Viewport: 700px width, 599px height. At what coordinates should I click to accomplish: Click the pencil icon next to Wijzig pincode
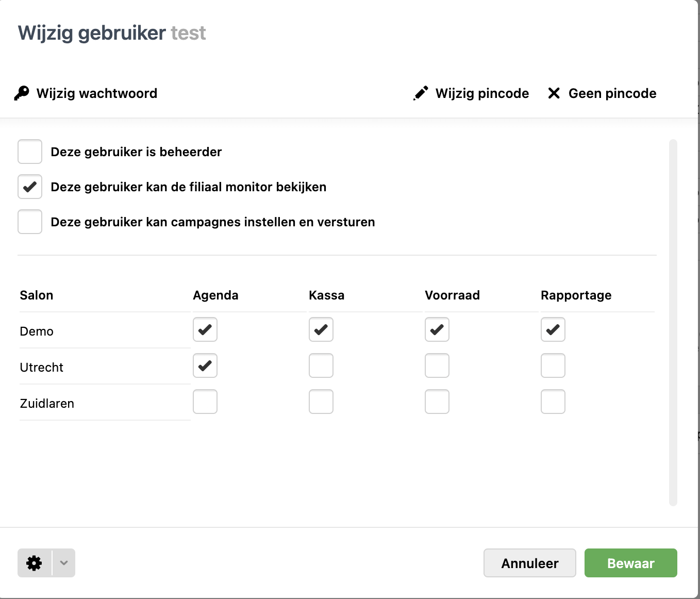tap(421, 93)
